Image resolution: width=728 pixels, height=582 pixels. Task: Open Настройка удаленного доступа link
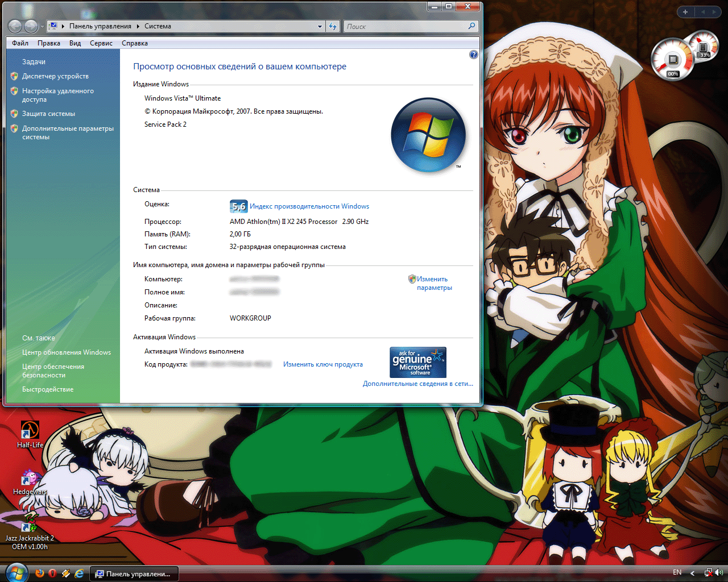[x=57, y=95]
